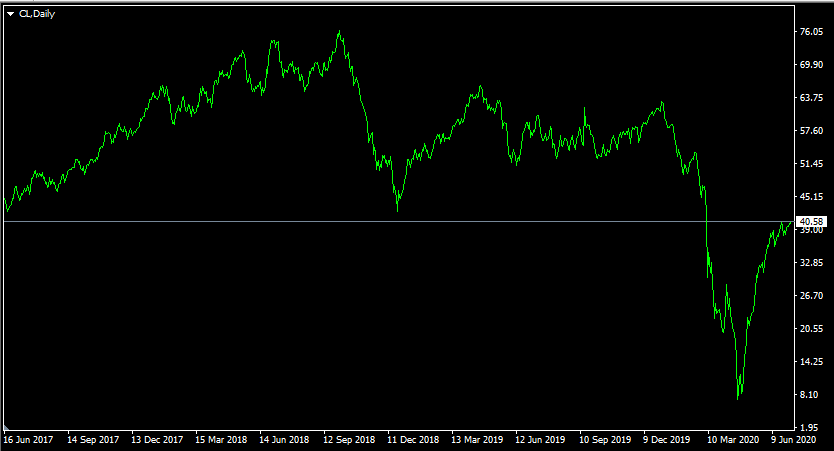Click the CL,Daily chart title
Screen dimensions: 834x451
(x=37, y=14)
